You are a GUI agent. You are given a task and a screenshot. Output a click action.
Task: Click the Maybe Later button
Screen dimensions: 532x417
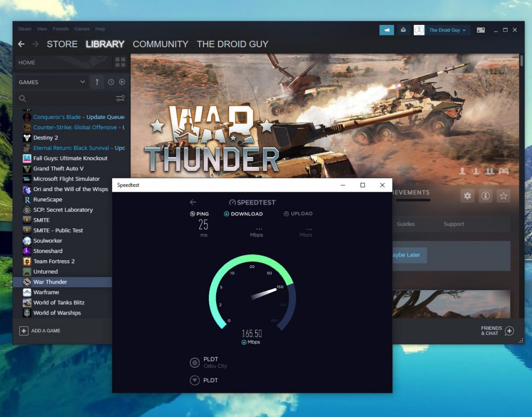[x=410, y=255]
